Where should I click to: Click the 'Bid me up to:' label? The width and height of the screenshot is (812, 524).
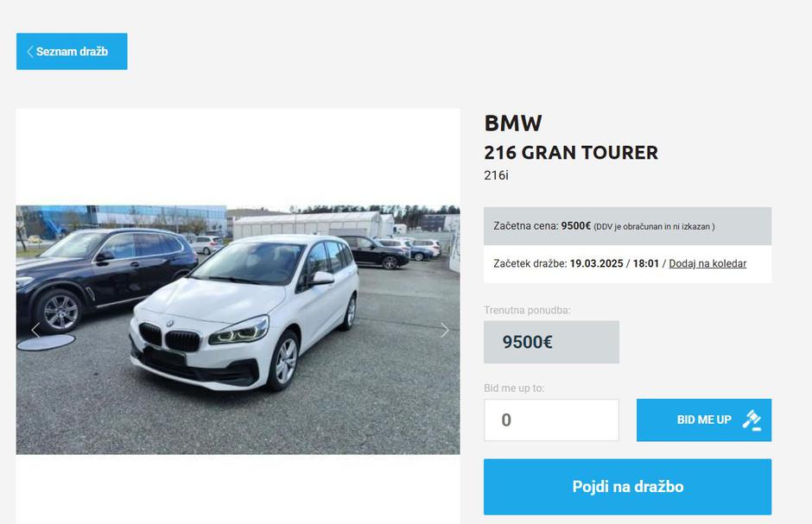coord(514,388)
